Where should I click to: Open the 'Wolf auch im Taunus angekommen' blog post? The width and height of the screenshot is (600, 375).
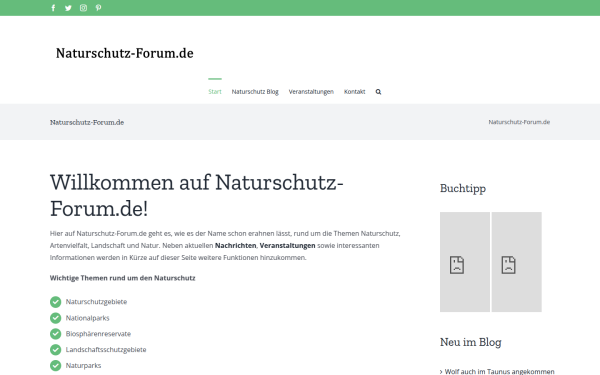499,372
